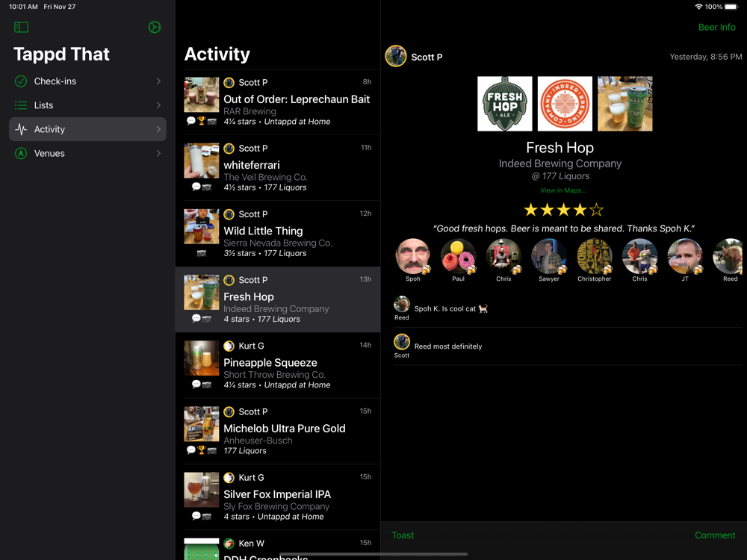The width and height of the screenshot is (747, 560).
Task: Select the Fresh Hop activity title in the list
Action: (x=249, y=296)
